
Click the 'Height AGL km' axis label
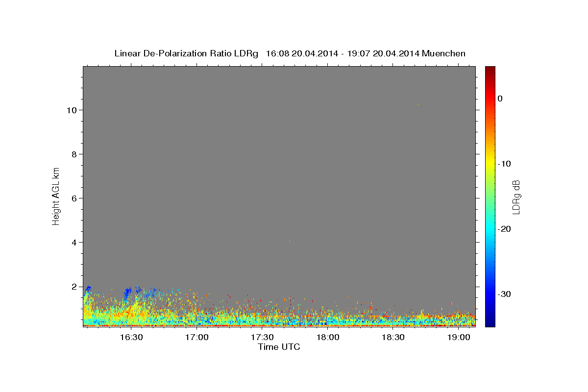[x=56, y=196]
